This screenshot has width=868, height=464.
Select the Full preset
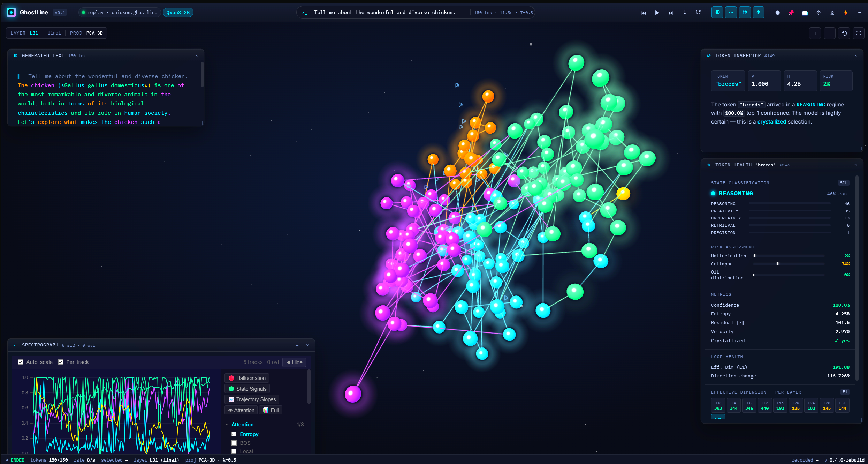coord(271,410)
